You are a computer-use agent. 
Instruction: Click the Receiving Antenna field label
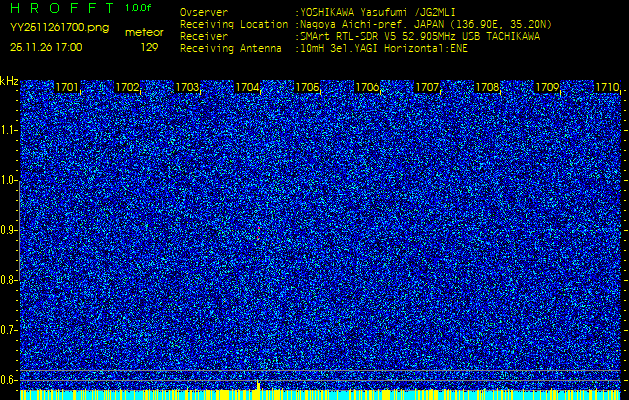click(x=231, y=49)
